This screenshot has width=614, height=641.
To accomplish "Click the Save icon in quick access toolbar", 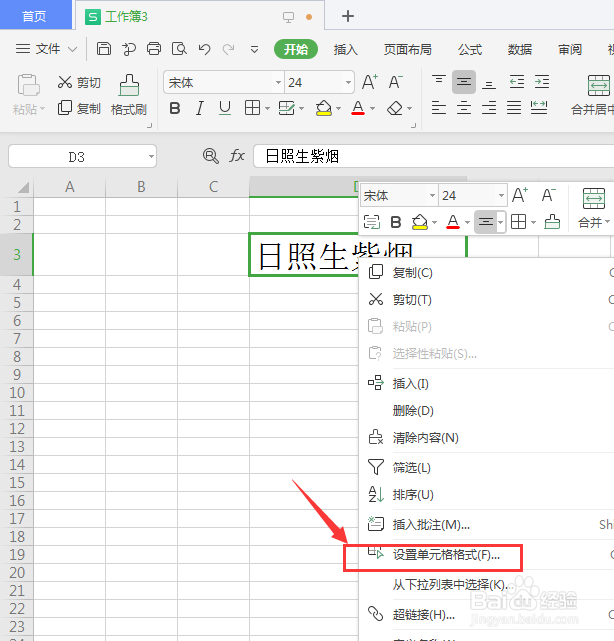I will [103, 49].
